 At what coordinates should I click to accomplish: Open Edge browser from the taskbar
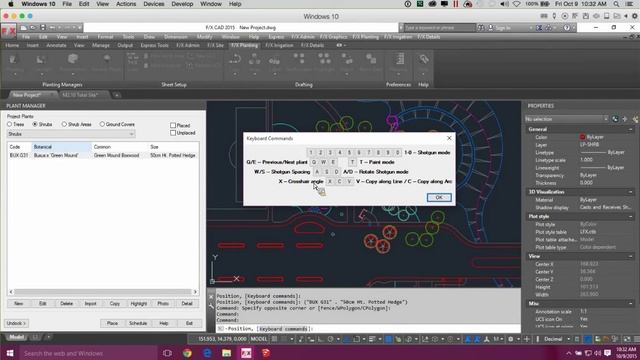(x=207, y=353)
